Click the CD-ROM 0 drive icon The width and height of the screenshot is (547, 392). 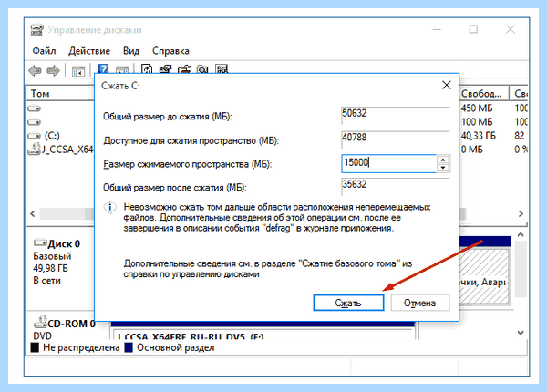[40, 322]
